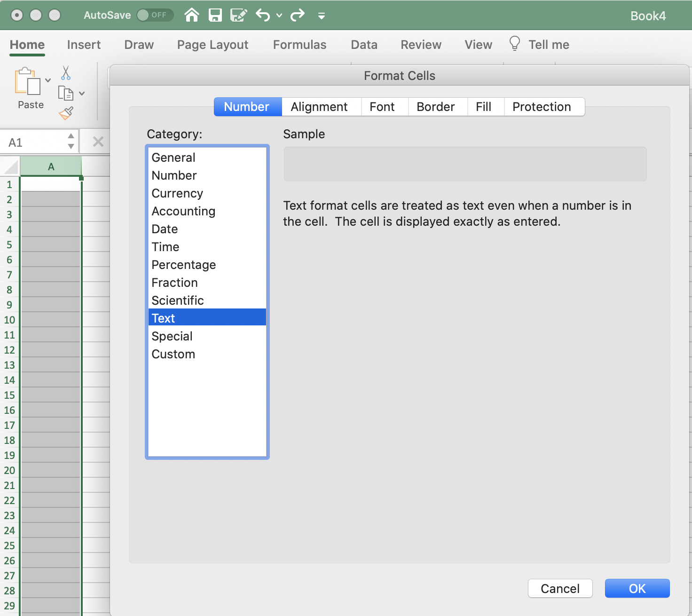
Task: Select the Currency category
Action: 177,193
